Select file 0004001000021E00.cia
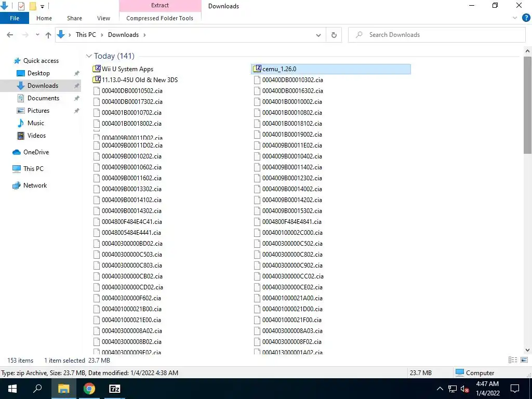532x399 pixels. [131, 320]
